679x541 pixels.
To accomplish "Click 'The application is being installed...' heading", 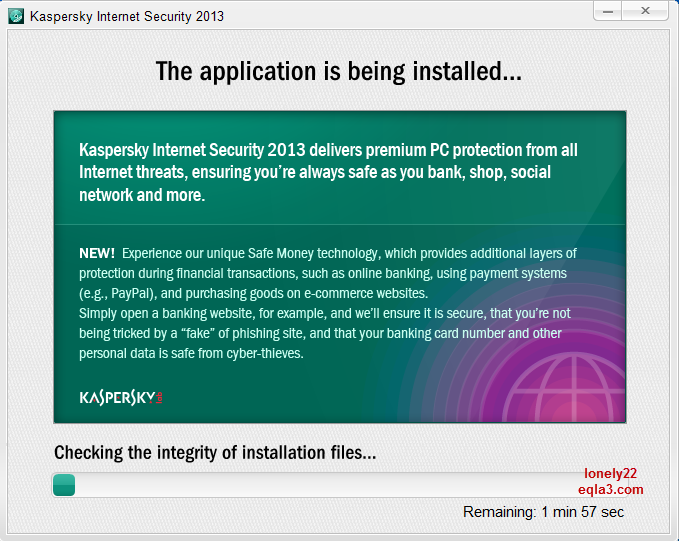I will click(339, 71).
